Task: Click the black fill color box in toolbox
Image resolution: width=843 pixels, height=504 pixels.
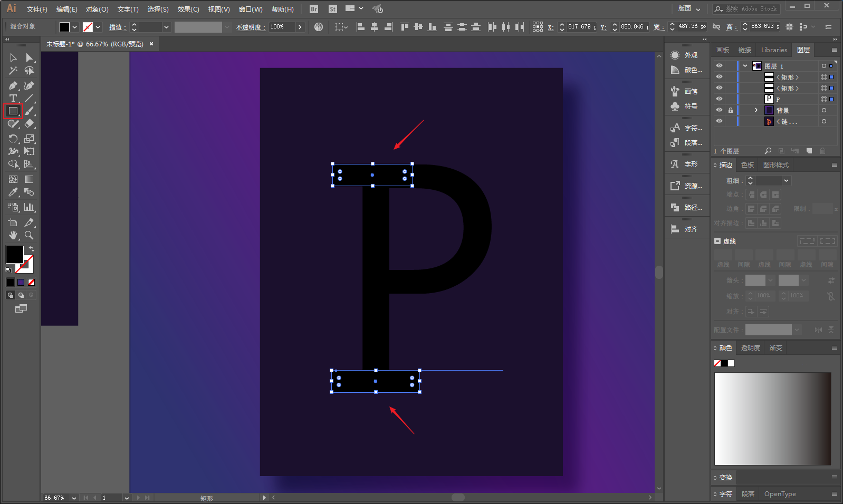Action: click(14, 255)
